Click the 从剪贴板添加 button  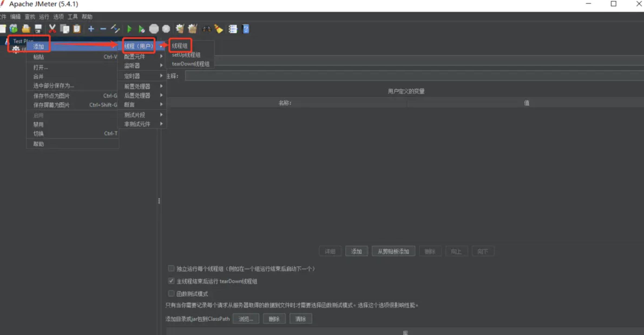coord(393,251)
